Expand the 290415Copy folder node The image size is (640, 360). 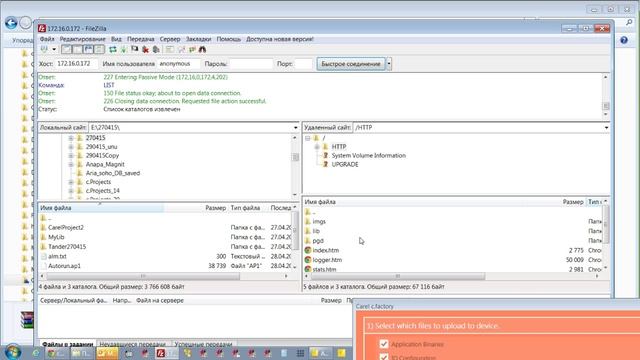(71, 156)
